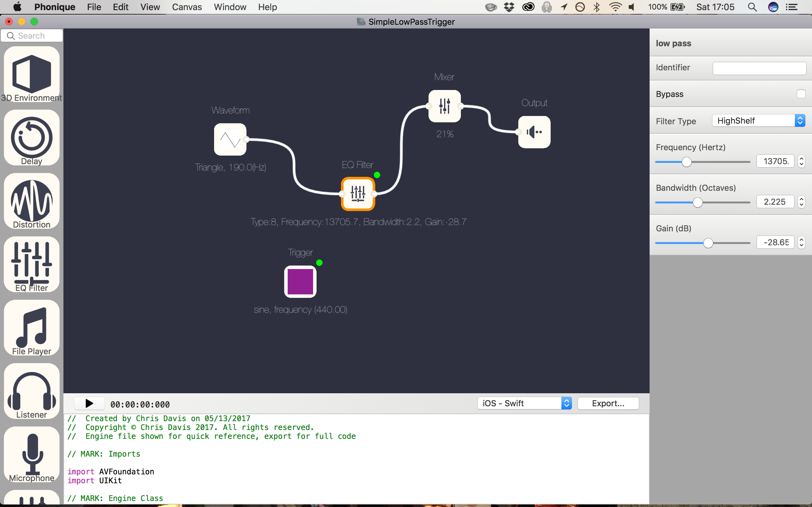
Task: Choose the Microphone component icon
Action: (31, 454)
